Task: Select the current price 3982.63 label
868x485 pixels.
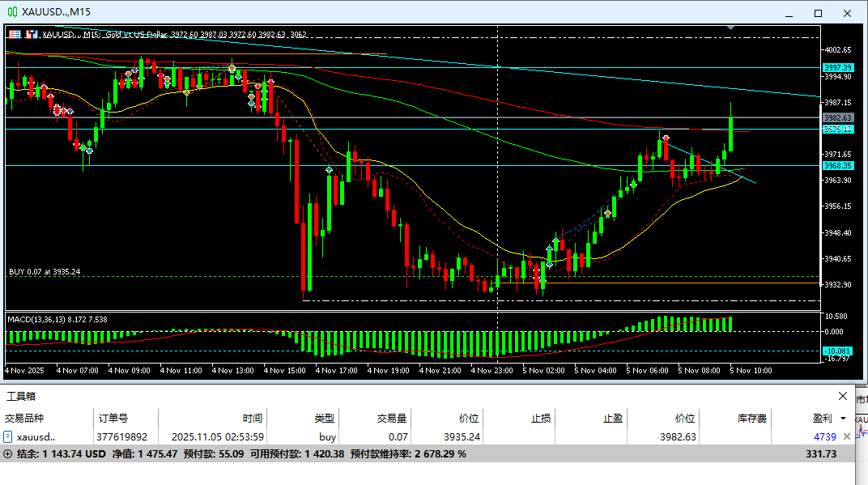Action: click(x=838, y=117)
